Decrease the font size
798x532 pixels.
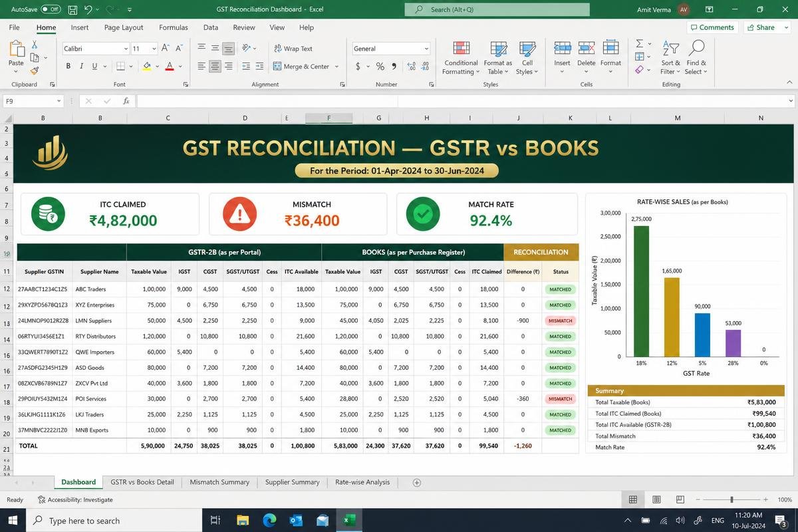pyautogui.click(x=178, y=49)
